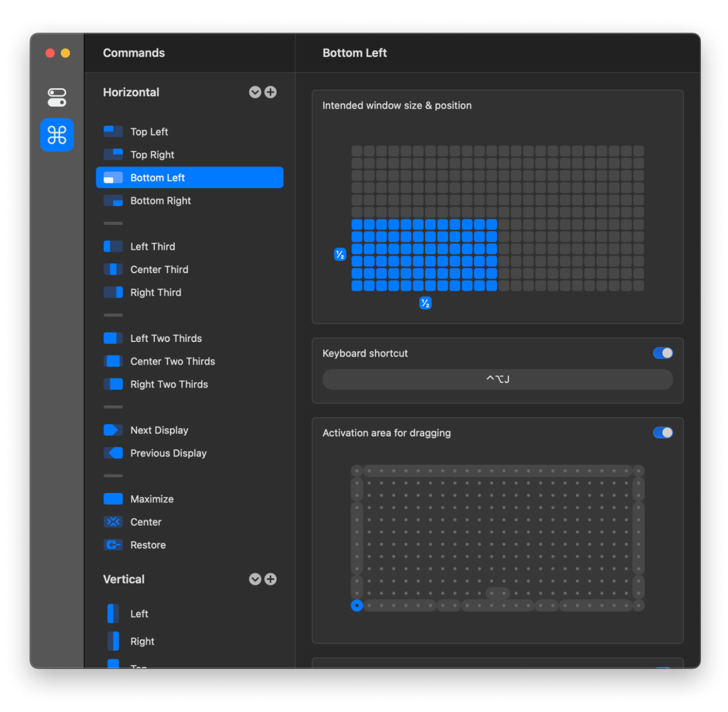The width and height of the screenshot is (728, 712).
Task: Click the Maximize layout icon
Action: (113, 499)
